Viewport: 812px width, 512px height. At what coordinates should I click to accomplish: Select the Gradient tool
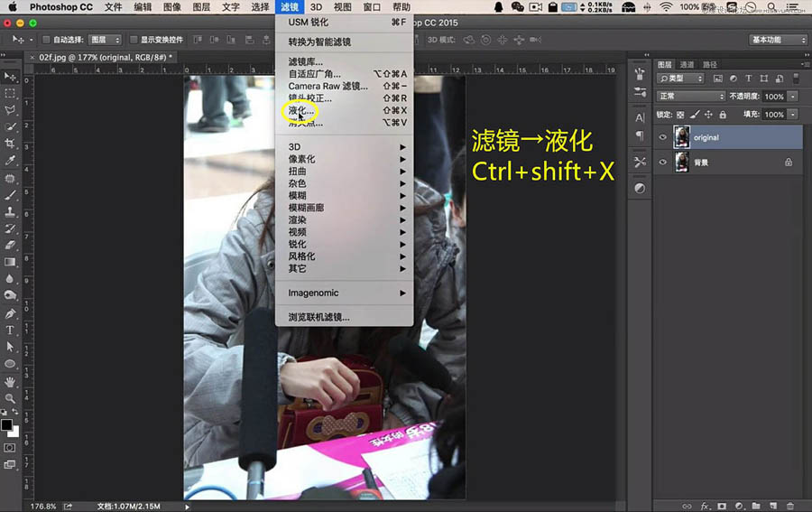point(10,262)
